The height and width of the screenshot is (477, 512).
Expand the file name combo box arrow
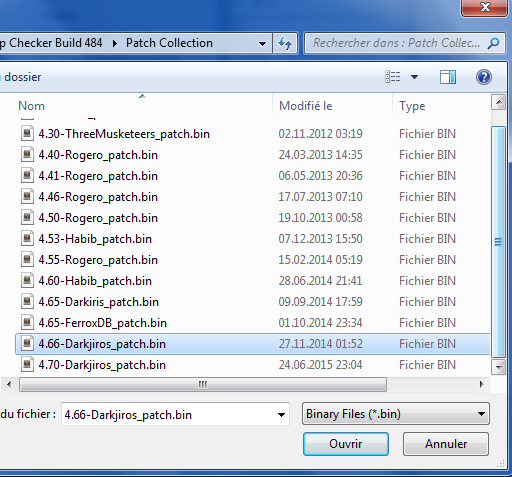[x=281, y=415]
